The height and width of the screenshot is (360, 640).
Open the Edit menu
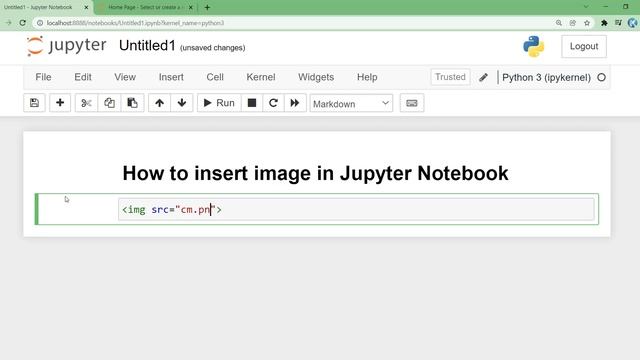83,77
